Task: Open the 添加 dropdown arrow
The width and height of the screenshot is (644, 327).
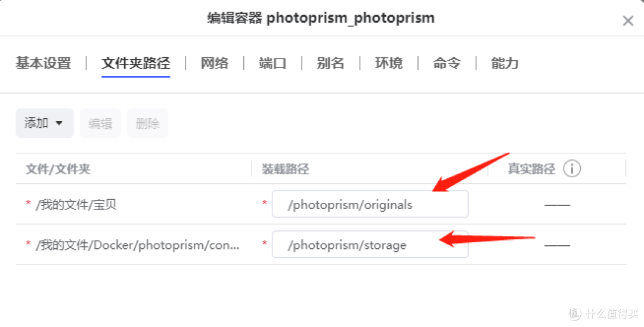Action: [58, 124]
